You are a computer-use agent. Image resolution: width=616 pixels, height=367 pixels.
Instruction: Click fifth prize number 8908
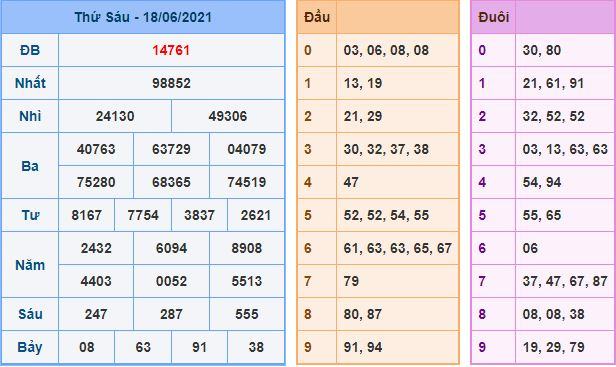tap(247, 248)
